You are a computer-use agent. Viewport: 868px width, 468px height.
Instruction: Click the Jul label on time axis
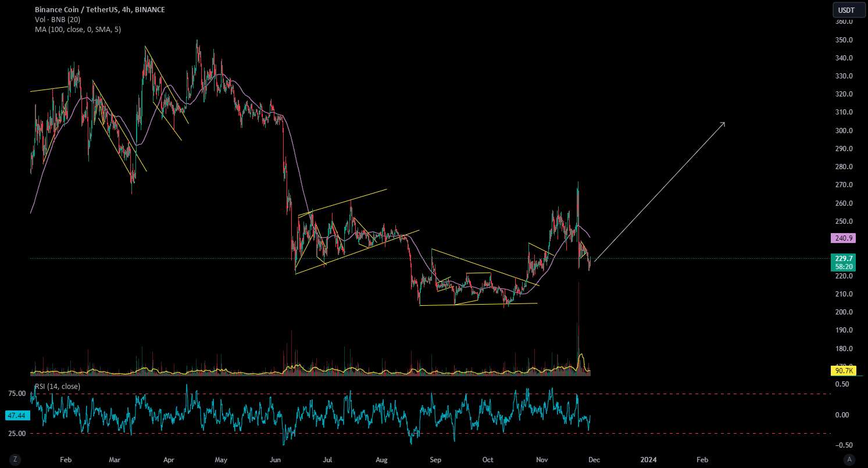[x=327, y=459]
